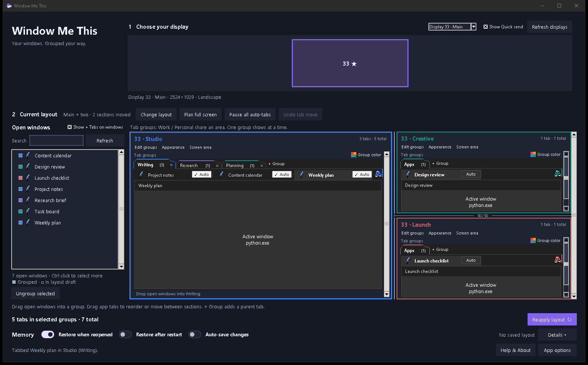The width and height of the screenshot is (588, 365).
Task: Click feather icon on Launch checklist tab in Launch
Action: tap(408, 260)
